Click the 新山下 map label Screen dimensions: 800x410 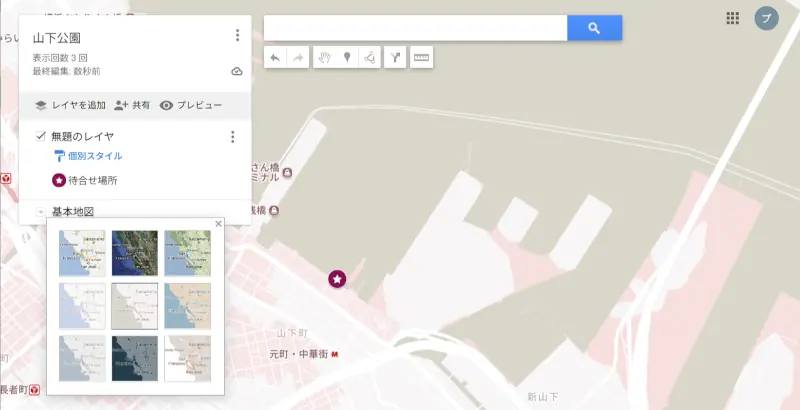click(x=542, y=396)
